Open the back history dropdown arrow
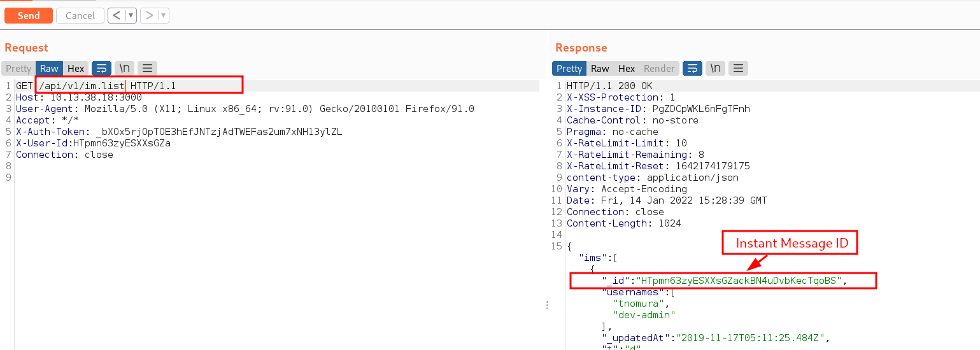980x350 pixels. [x=131, y=15]
